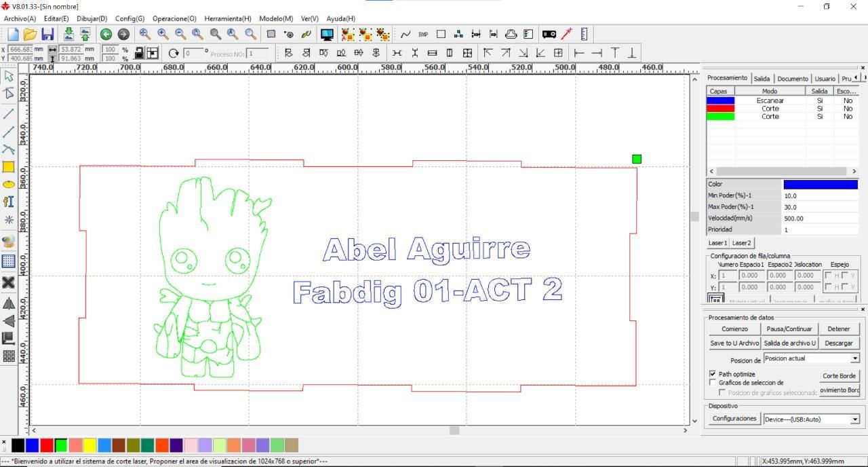The image size is (868, 467).
Task: Click the canvas vertical scrollbar down arrow
Action: pyautogui.click(x=694, y=421)
